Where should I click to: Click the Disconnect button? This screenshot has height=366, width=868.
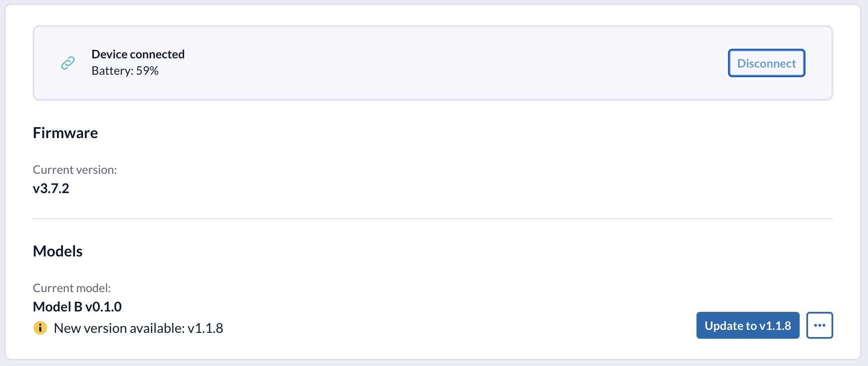766,63
